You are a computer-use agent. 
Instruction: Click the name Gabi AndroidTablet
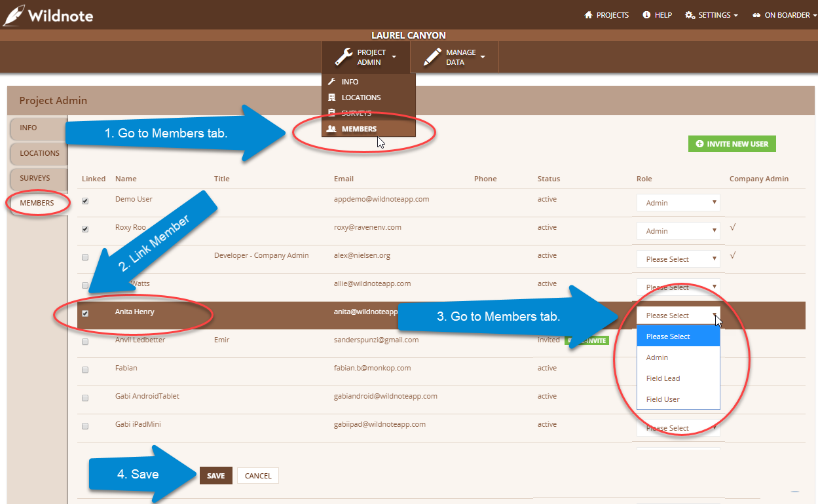pos(147,396)
